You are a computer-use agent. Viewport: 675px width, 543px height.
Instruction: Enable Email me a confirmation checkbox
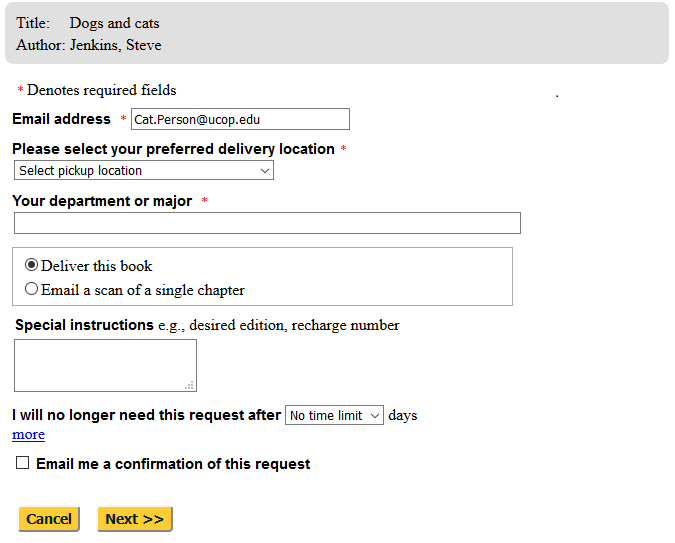pos(22,463)
